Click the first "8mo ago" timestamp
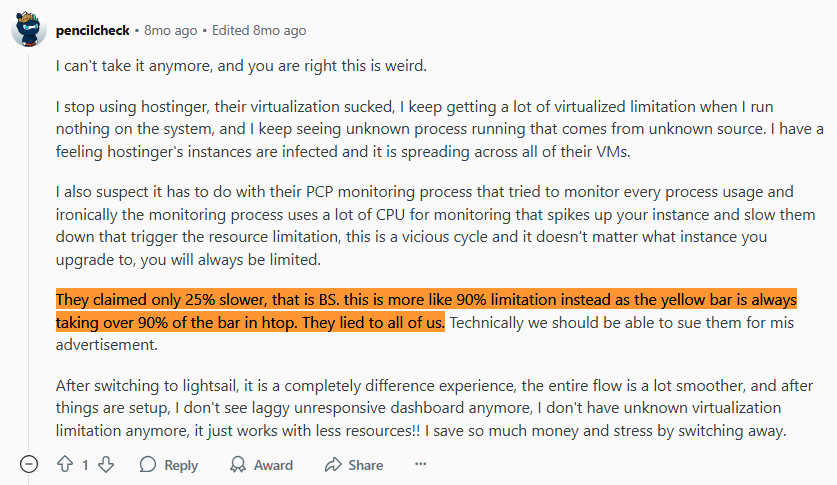 coord(170,30)
